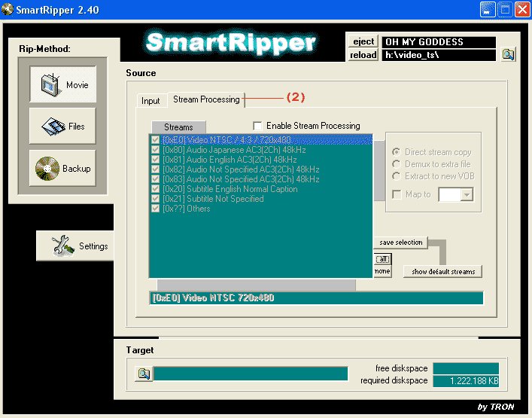Browse for the source folder icon
Screen dimensions: 532x418
coord(508,54)
